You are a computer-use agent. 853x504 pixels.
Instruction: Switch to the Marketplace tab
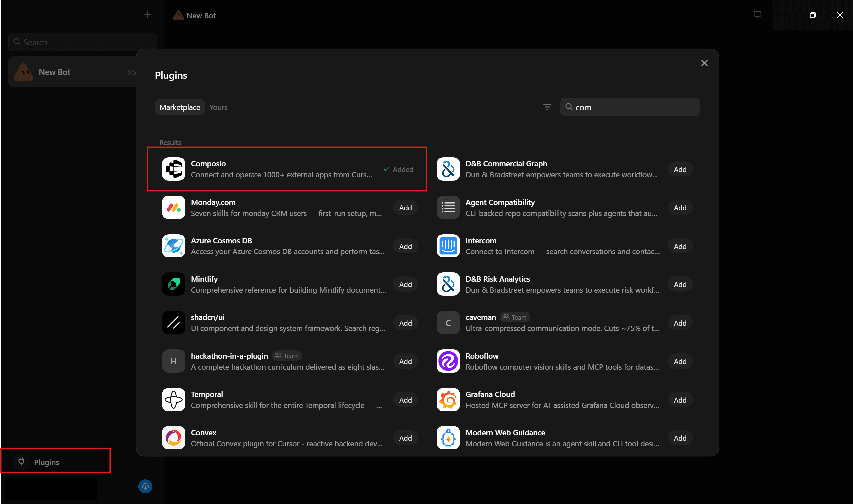point(180,107)
